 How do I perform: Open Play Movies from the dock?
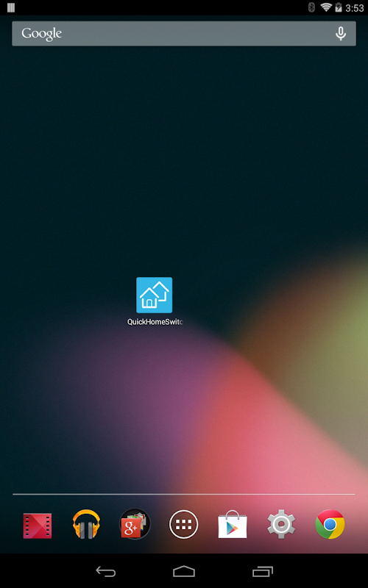pos(38,526)
